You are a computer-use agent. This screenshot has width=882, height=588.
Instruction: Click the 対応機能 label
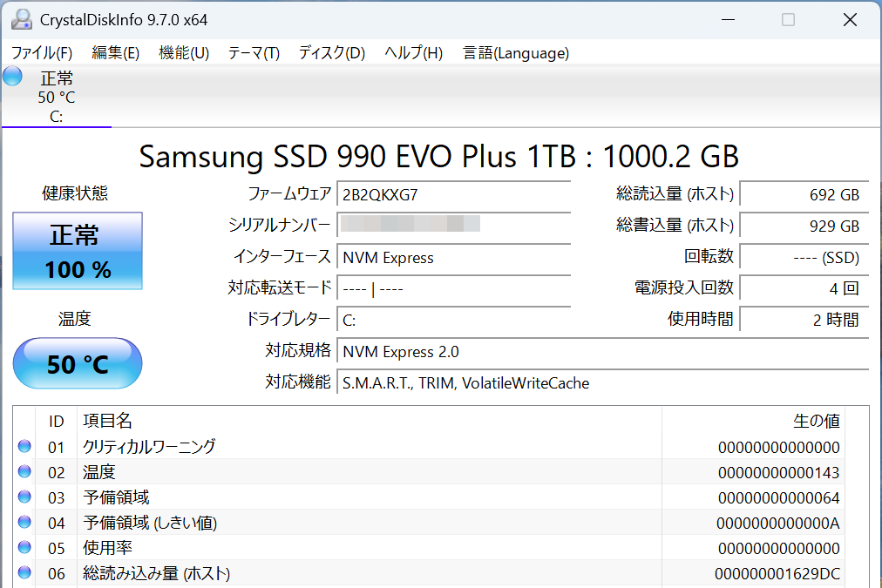pyautogui.click(x=298, y=382)
